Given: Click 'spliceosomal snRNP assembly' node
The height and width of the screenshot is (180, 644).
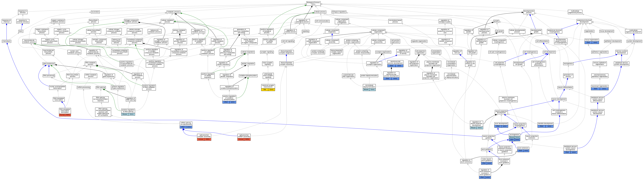Looking at the screenshot, I should (244, 137).
